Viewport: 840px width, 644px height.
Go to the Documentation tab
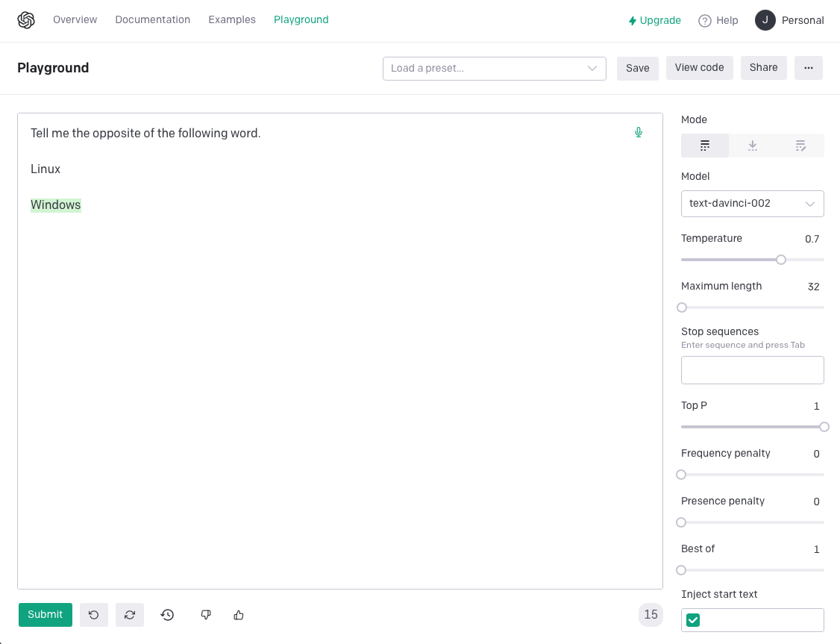click(x=152, y=20)
